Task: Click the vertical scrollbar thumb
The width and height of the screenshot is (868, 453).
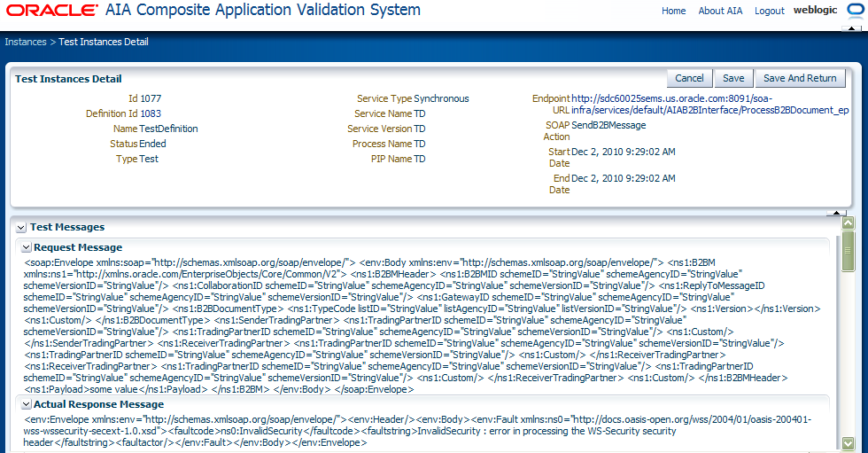Action: pyautogui.click(x=849, y=252)
